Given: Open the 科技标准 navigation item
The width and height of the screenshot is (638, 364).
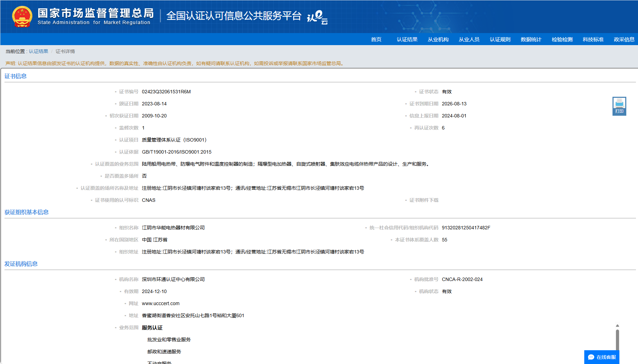Looking at the screenshot, I should pyautogui.click(x=593, y=39).
